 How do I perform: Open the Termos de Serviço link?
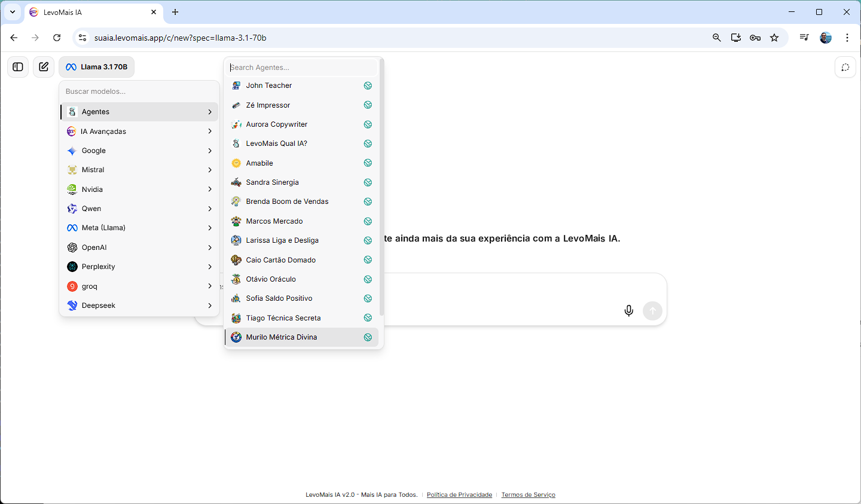tap(528, 495)
